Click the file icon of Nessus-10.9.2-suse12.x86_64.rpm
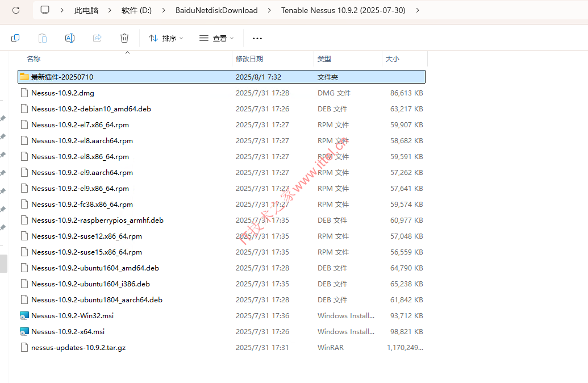588x383 pixels. pyautogui.click(x=24, y=236)
